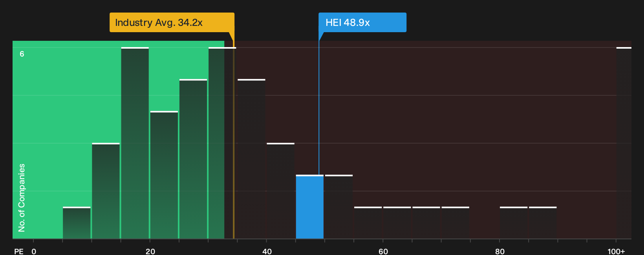Click the 5-10 PE histogram bar
Screen dimensions: 644x255
click(x=77, y=223)
